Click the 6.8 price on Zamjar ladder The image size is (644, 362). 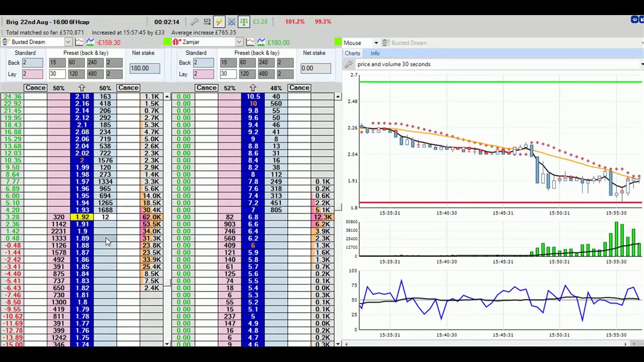coord(253,217)
